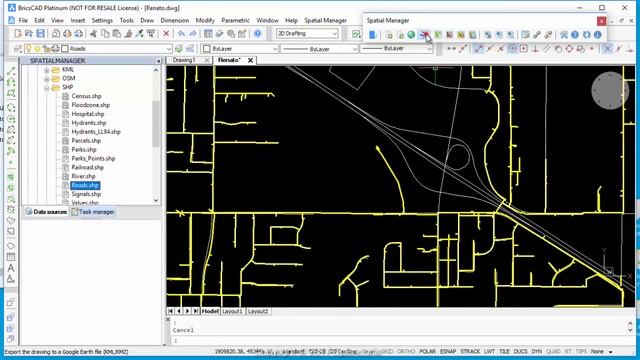Viewport: 640px width, 360px height.
Task: Click the green globe icon in Spatial Manager
Action: pos(411,35)
